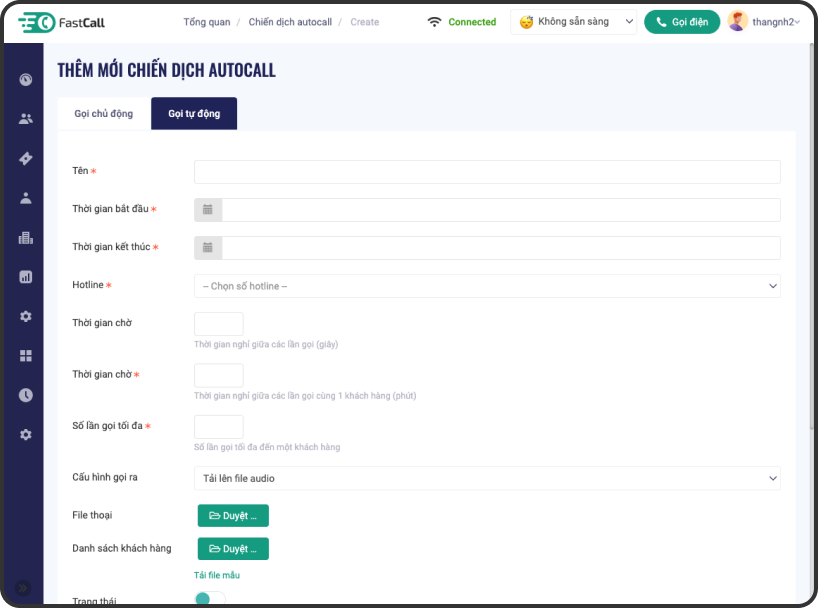Click the single user icon in sidebar
This screenshot has width=818, height=608.
coord(25,196)
